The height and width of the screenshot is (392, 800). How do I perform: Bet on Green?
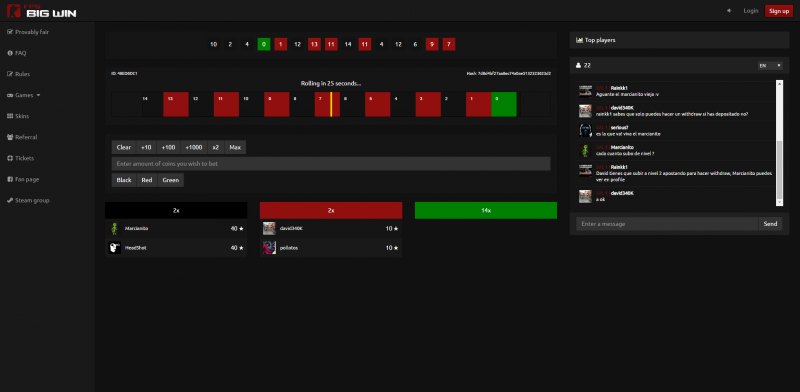point(170,180)
